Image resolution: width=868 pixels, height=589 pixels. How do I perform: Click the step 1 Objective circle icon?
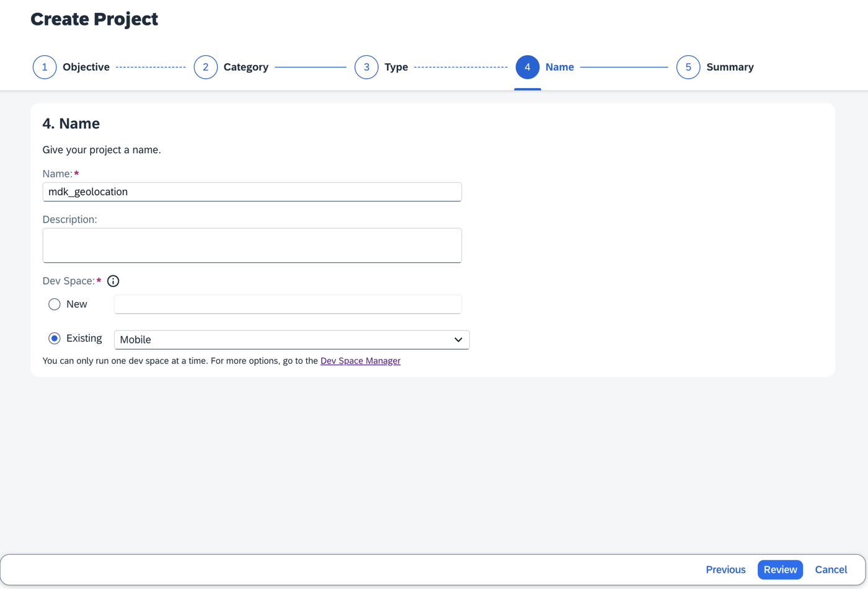[x=45, y=67]
